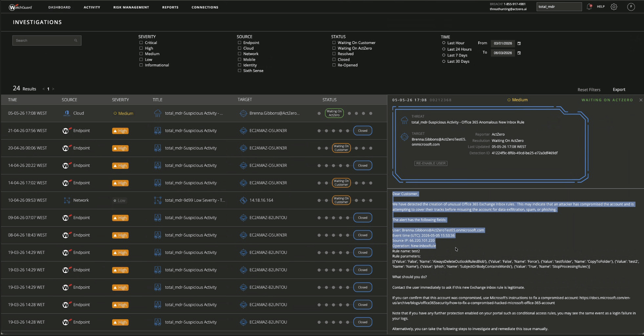The width and height of the screenshot is (644, 336).
Task: Go to previous results page arrow
Action: point(43,89)
